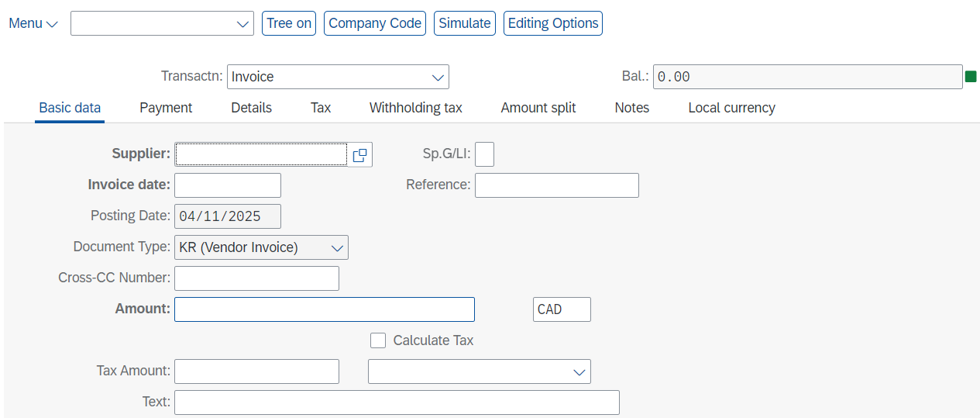Viewport: 980px width, 418px height.
Task: Enable the Calculate Tax checkbox
Action: click(378, 340)
